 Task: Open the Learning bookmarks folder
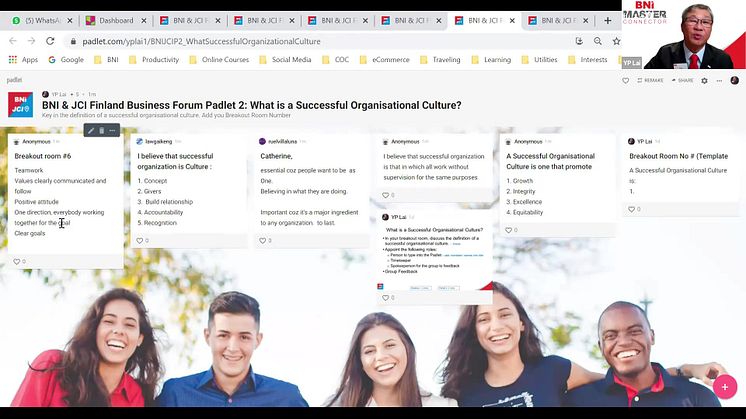491,59
